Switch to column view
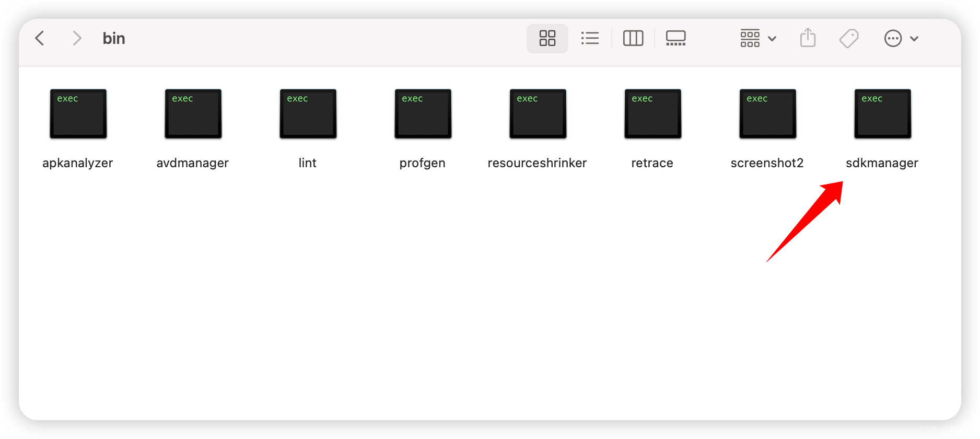The width and height of the screenshot is (980, 439). click(x=633, y=38)
